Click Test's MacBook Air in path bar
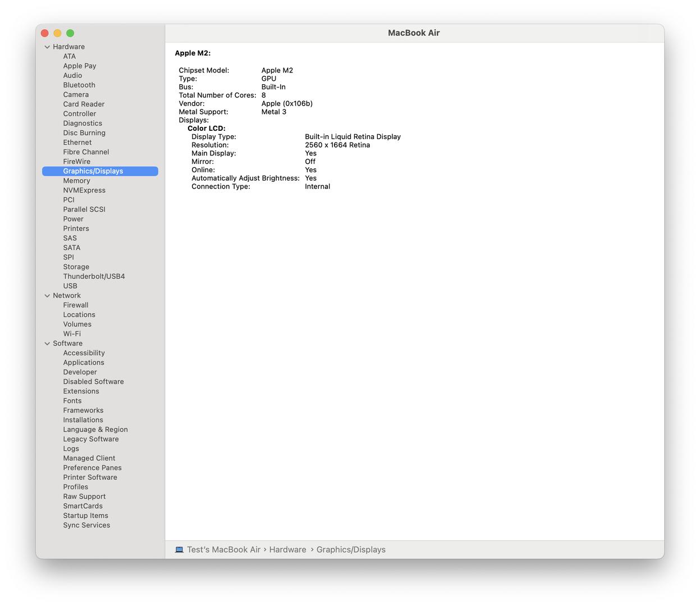700x606 pixels. 223,550
